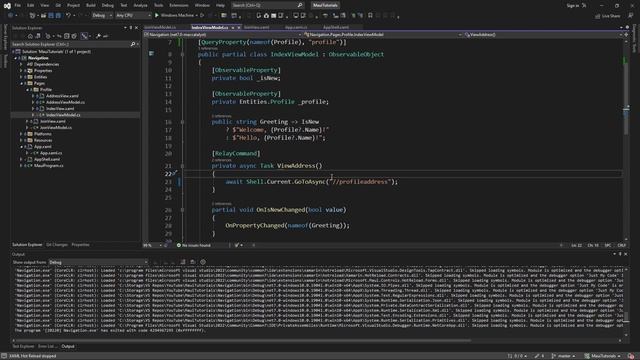
Task: Switch to the AppShell.xaml tab
Action: click(336, 27)
